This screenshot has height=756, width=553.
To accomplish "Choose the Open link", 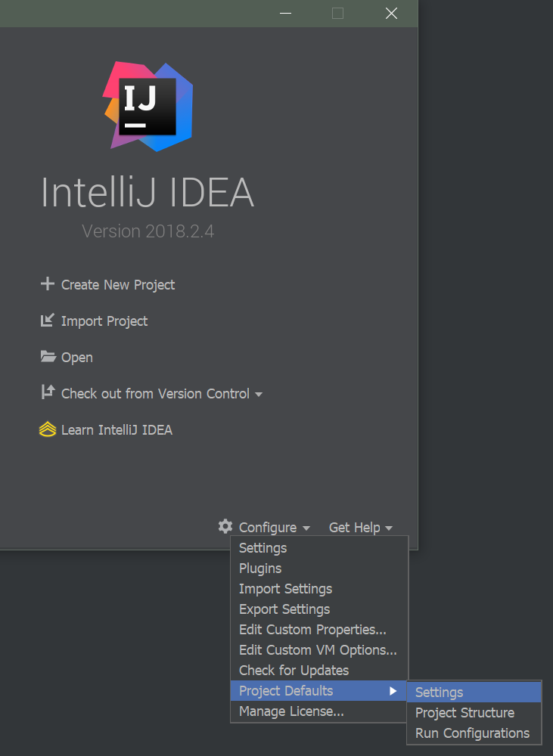I will (76, 358).
